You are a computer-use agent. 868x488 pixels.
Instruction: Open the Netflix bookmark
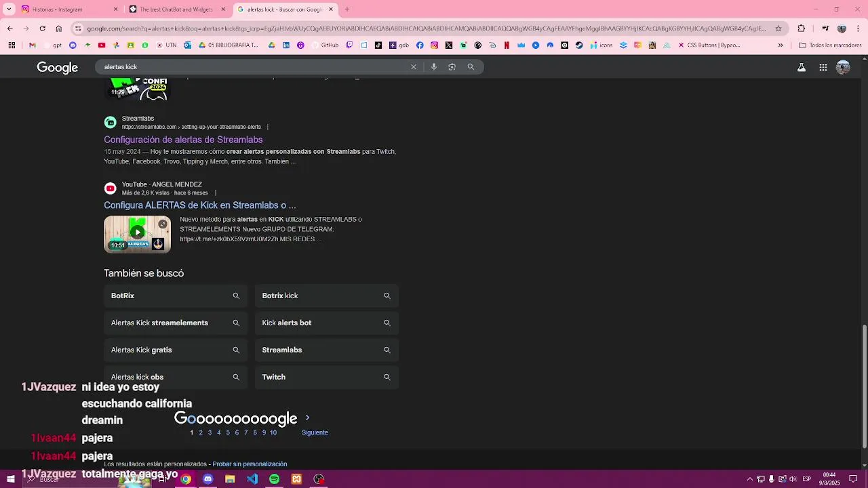point(507,45)
